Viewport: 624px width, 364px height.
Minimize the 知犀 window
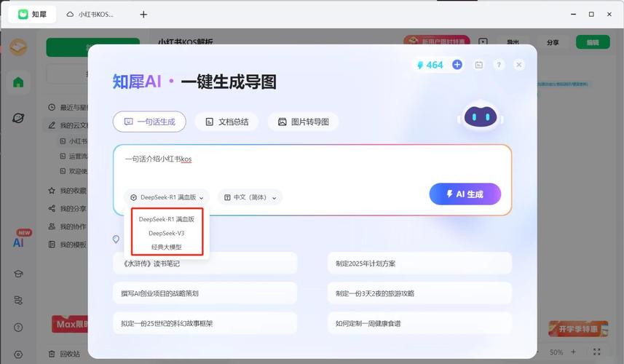pyautogui.click(x=574, y=15)
